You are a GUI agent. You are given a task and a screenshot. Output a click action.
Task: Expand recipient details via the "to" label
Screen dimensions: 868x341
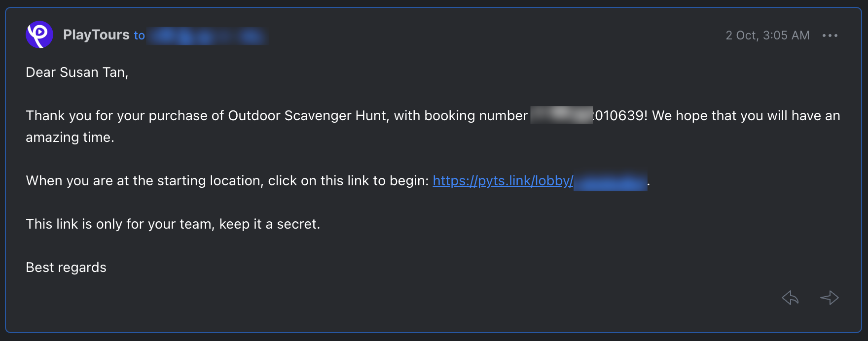[x=140, y=35]
